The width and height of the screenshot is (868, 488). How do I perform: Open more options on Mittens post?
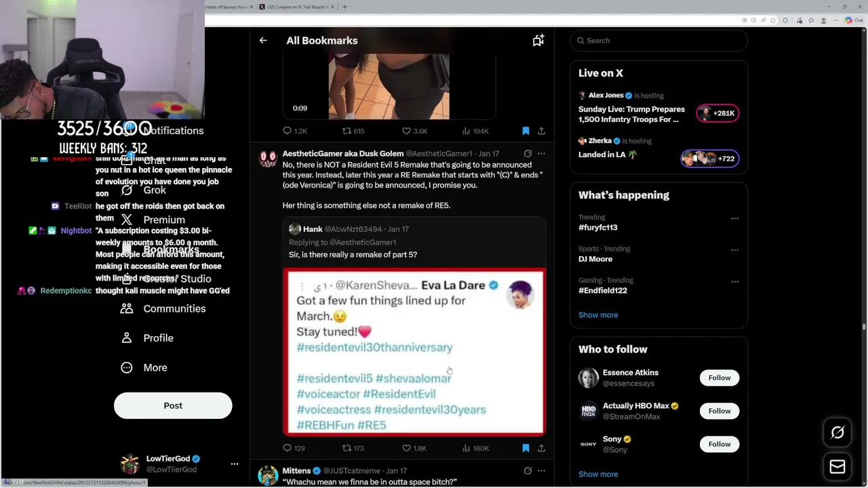click(541, 470)
